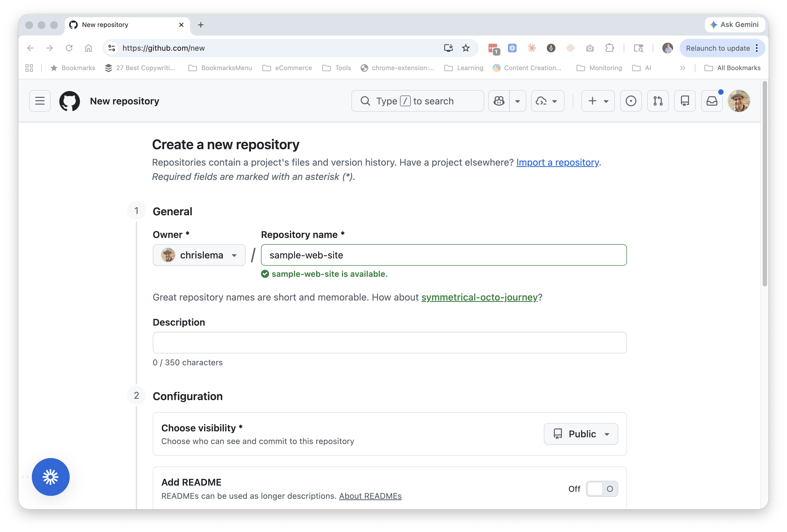
Task: Expand the Create new plus dropdown
Action: pos(598,101)
